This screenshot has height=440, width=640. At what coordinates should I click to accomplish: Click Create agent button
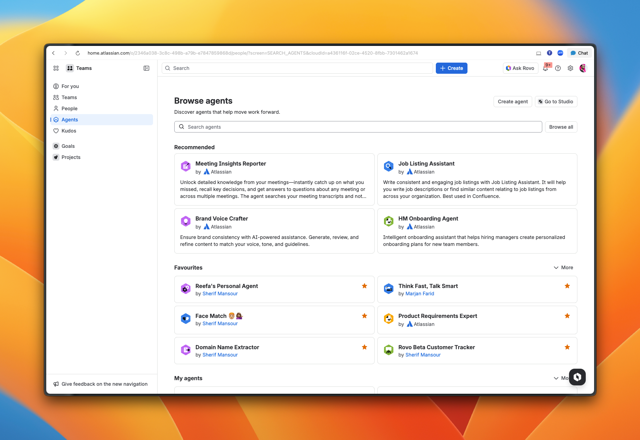pos(513,101)
